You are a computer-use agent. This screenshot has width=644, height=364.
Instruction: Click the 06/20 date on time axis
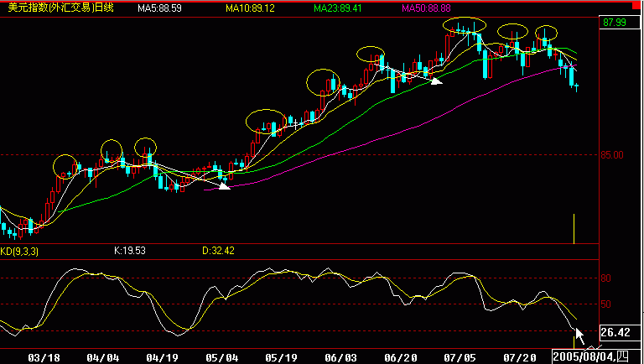pyautogui.click(x=401, y=358)
